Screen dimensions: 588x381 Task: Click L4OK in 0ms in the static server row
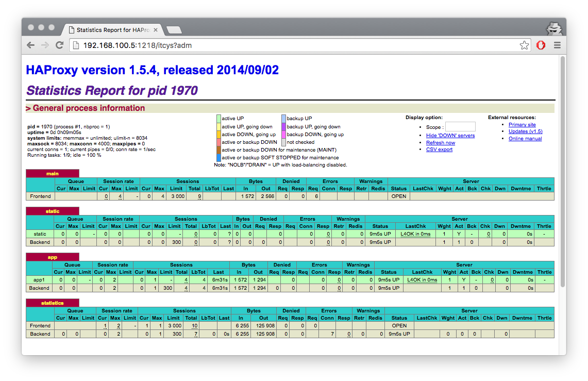pos(415,234)
